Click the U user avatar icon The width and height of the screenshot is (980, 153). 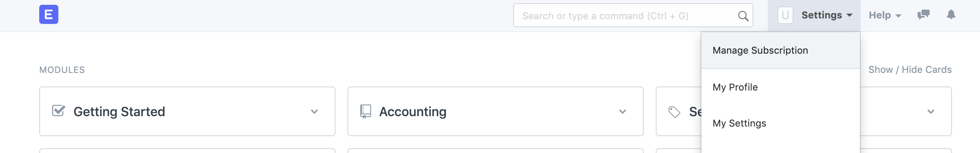(785, 16)
